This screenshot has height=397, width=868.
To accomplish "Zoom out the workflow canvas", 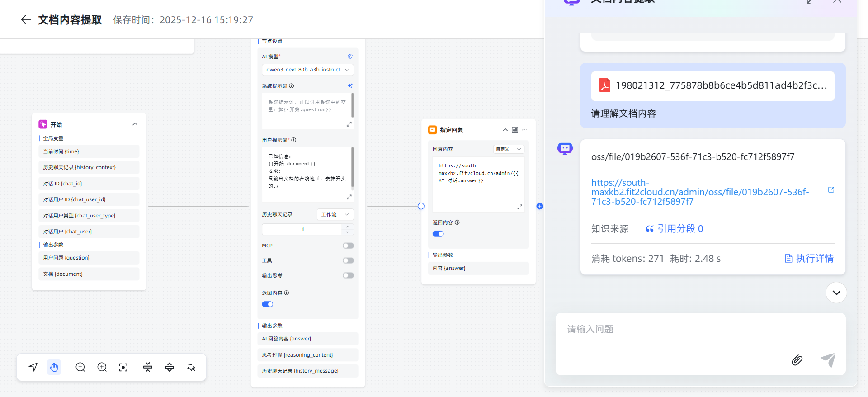I will [80, 367].
